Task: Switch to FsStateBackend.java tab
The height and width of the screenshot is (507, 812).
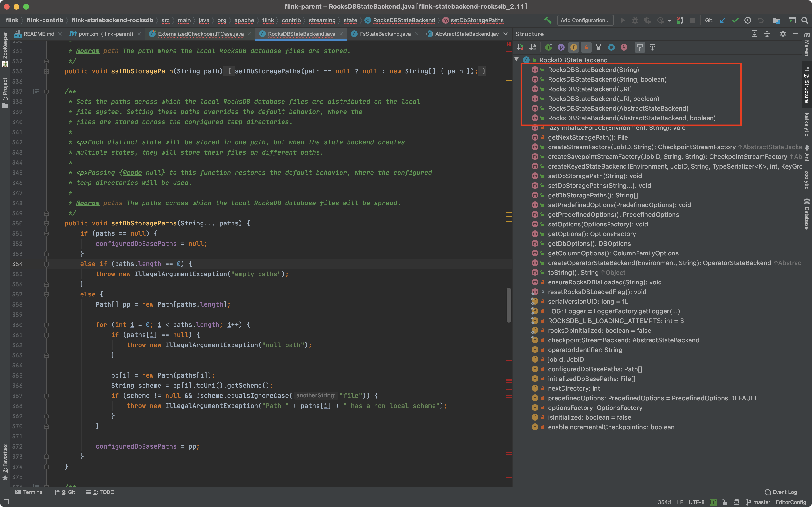Action: pos(384,34)
